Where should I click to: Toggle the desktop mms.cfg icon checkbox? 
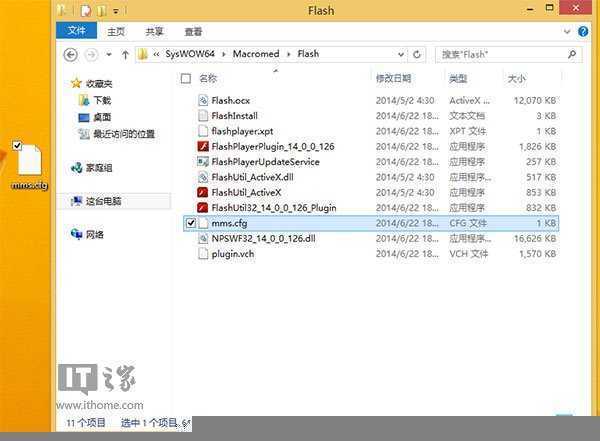coord(17,145)
